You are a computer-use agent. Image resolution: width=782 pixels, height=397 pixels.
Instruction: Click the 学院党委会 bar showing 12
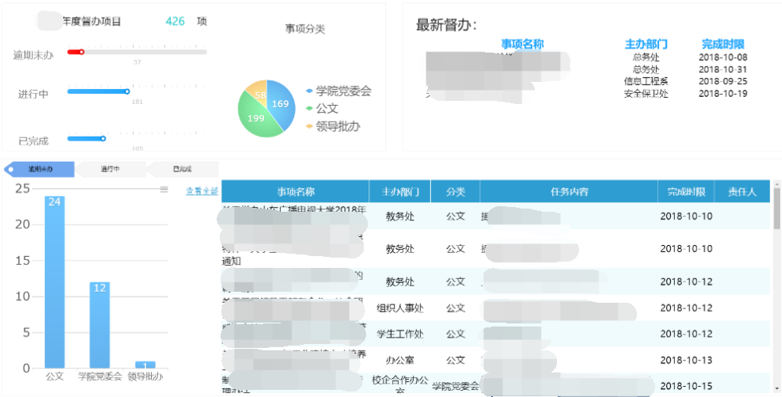pos(100,325)
